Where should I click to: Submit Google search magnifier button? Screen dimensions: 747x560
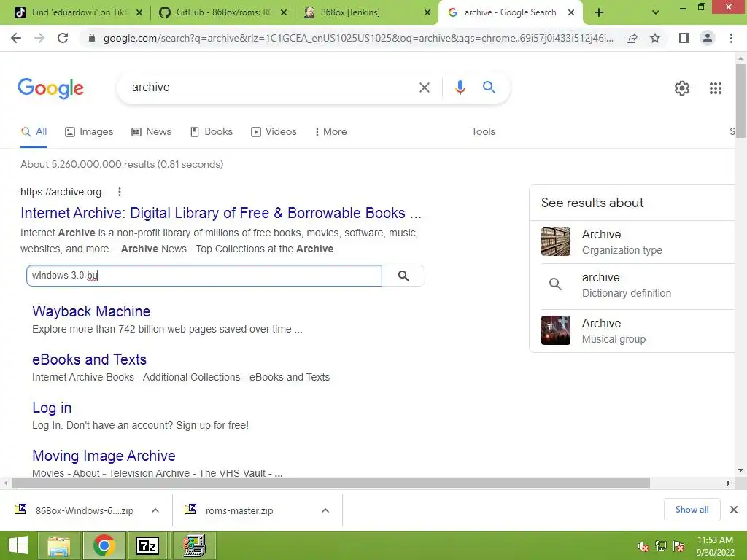(489, 87)
